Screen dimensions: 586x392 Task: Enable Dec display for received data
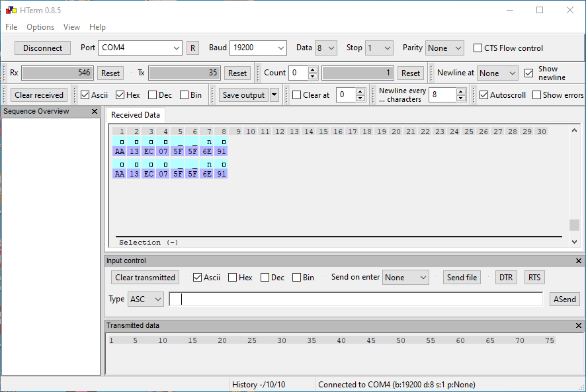click(x=153, y=95)
